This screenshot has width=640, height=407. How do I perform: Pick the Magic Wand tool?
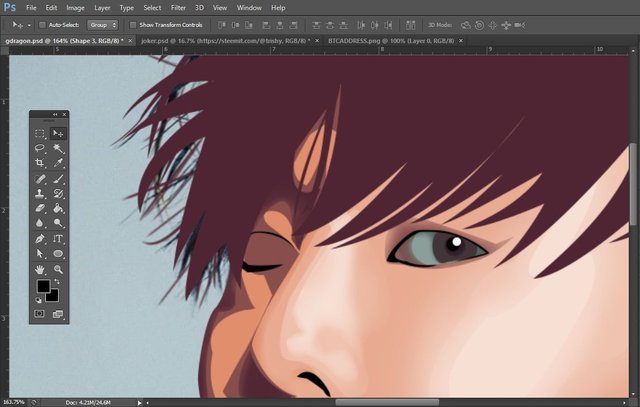58,148
